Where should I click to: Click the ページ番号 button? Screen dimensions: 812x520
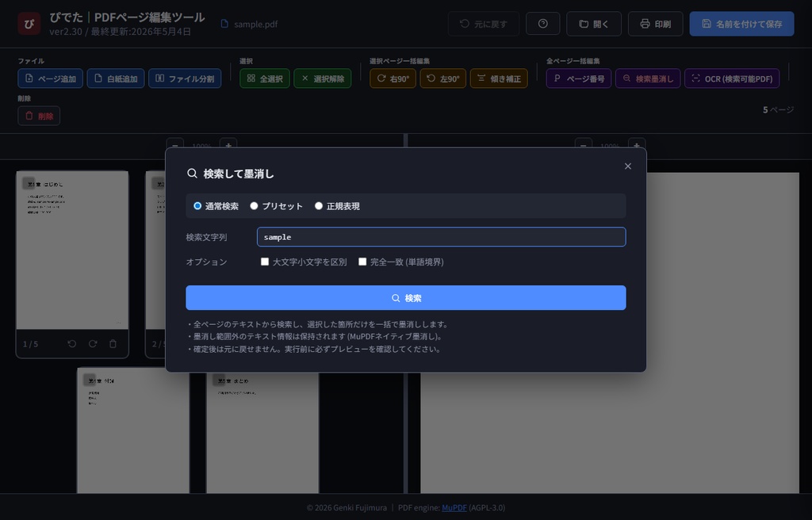578,78
